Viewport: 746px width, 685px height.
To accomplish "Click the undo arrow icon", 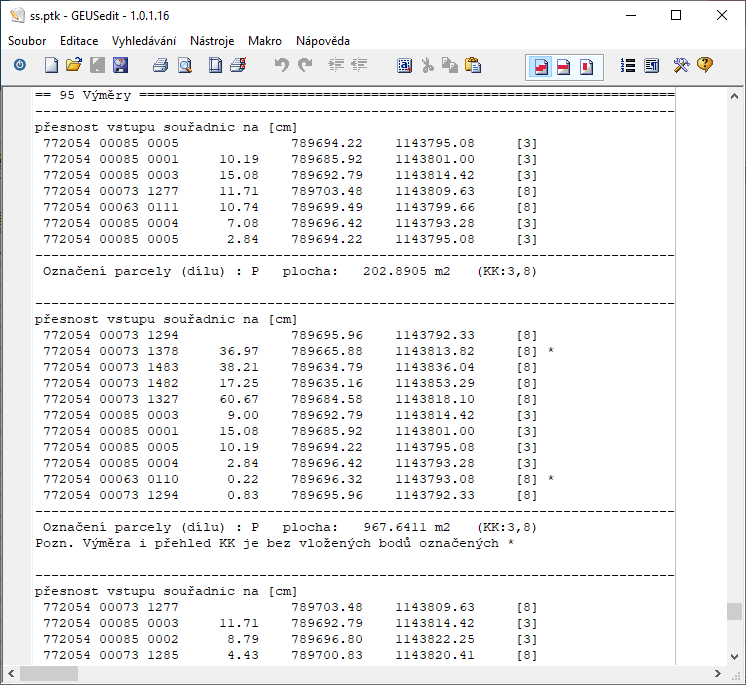I will point(281,66).
